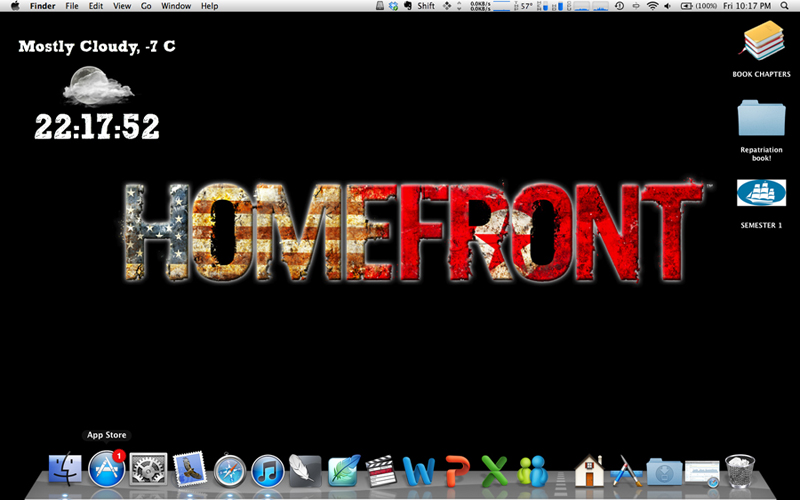800x500 pixels.
Task: Open the View menu
Action: click(x=122, y=6)
